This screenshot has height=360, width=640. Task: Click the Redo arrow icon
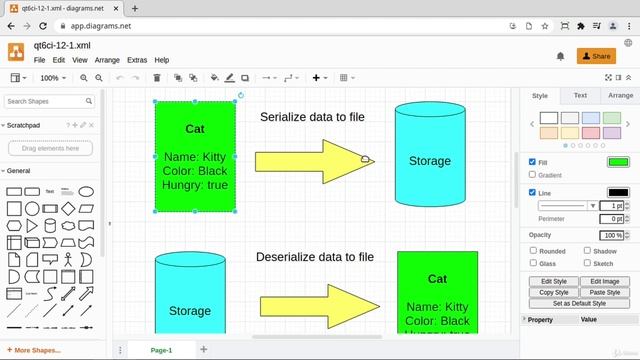point(135,78)
